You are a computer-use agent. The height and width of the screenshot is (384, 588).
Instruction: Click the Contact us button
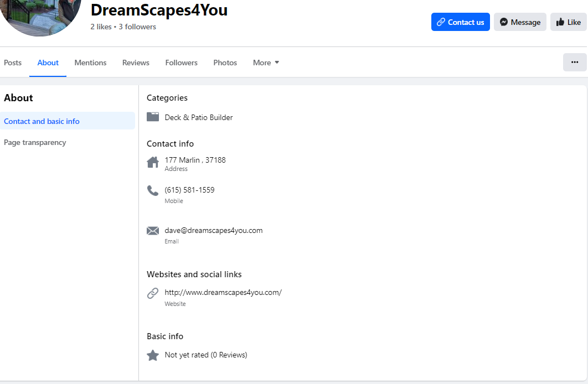tap(460, 22)
